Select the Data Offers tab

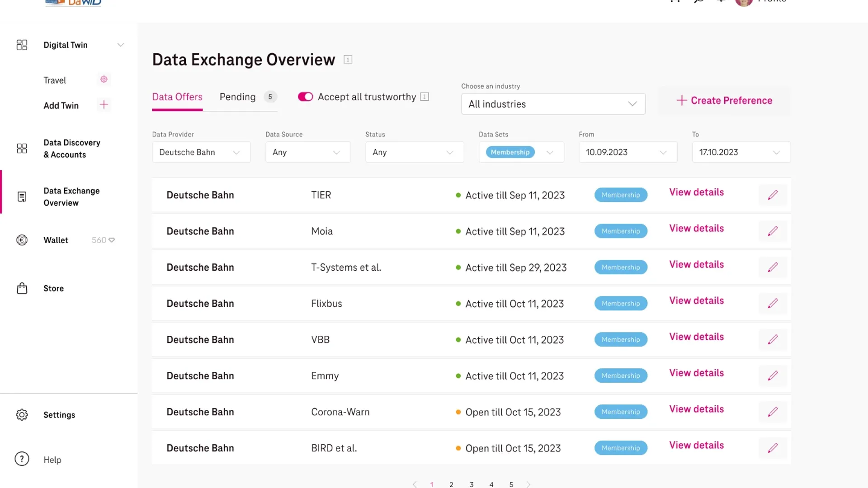click(177, 97)
